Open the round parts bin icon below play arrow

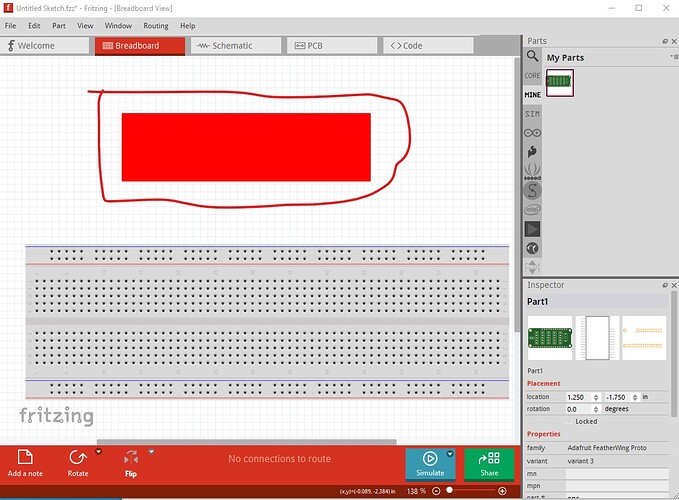coord(532,248)
